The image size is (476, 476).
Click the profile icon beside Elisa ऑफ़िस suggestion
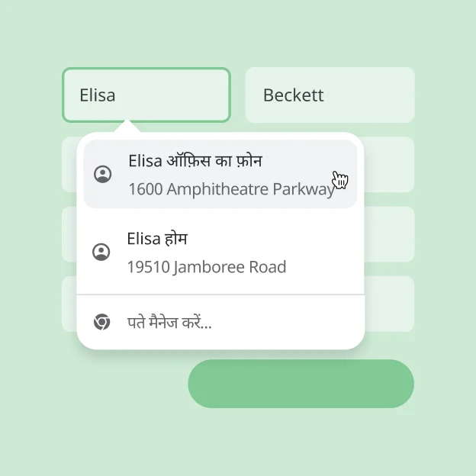tap(102, 174)
